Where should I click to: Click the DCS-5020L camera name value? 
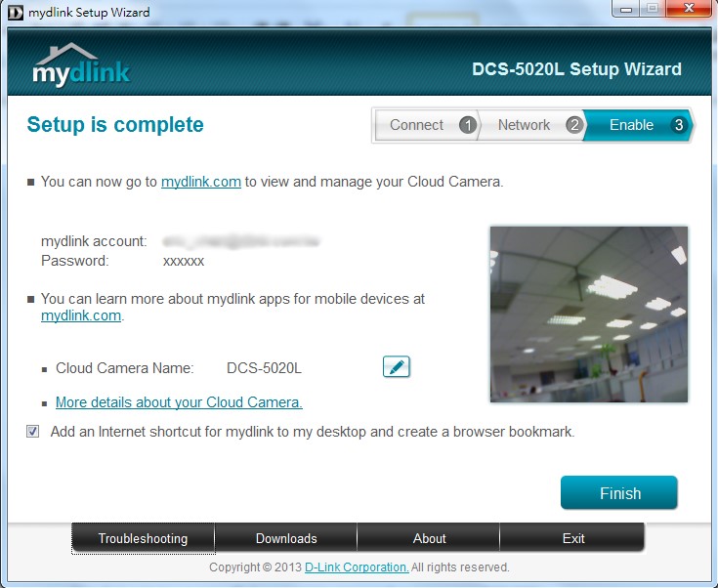click(x=264, y=368)
